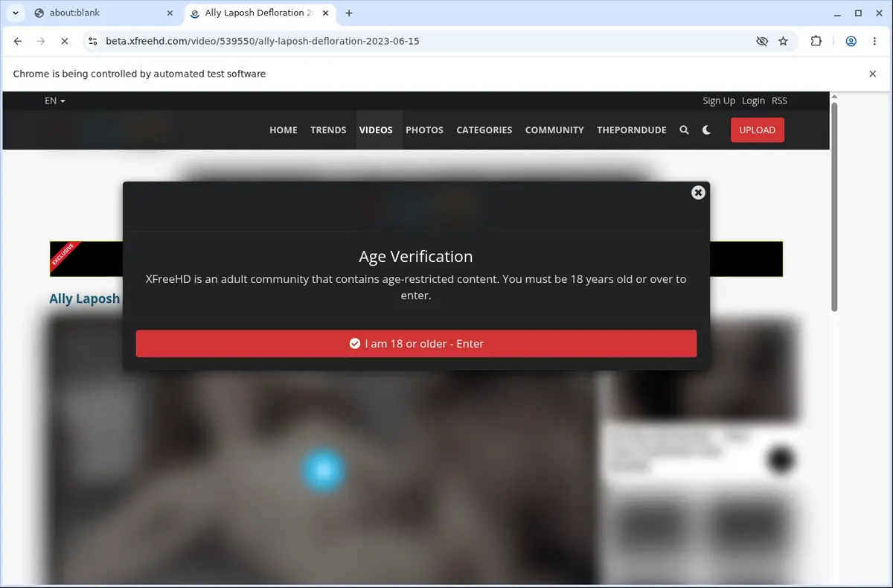This screenshot has height=588, width=893.
Task: Expand the EN language dropdown
Action: (x=55, y=100)
